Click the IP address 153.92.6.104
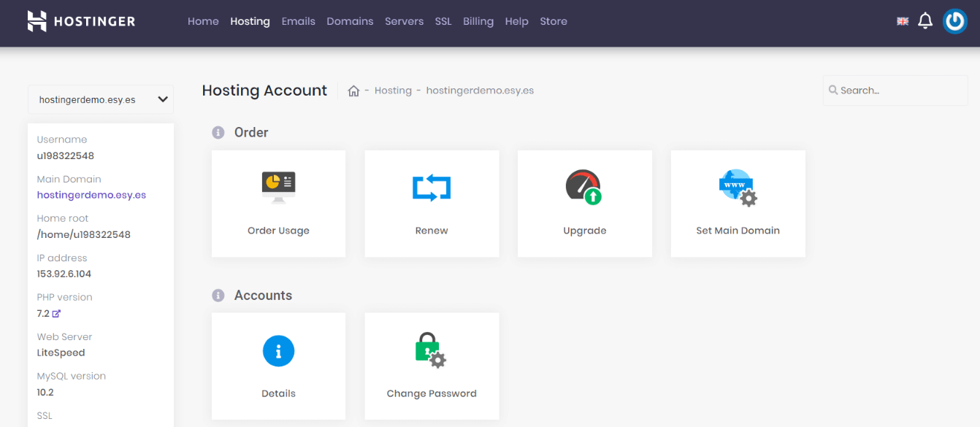 point(64,274)
